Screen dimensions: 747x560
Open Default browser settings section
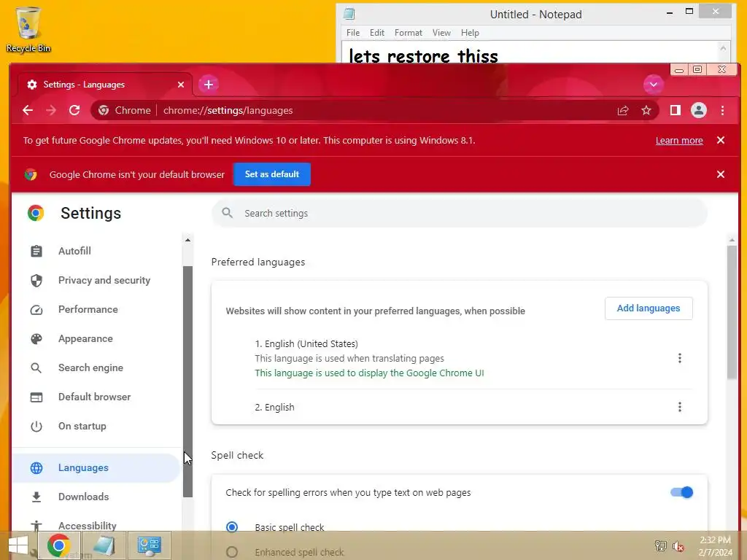tap(96, 397)
